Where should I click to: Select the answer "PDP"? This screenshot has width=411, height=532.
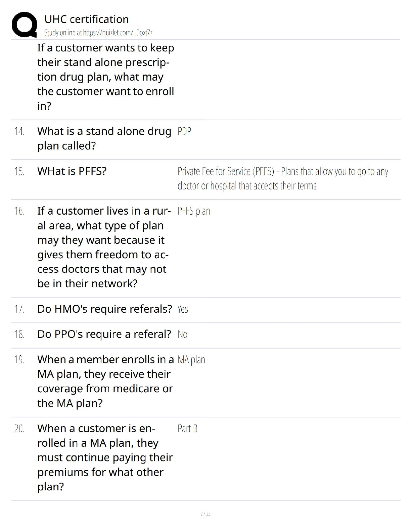[x=184, y=131]
